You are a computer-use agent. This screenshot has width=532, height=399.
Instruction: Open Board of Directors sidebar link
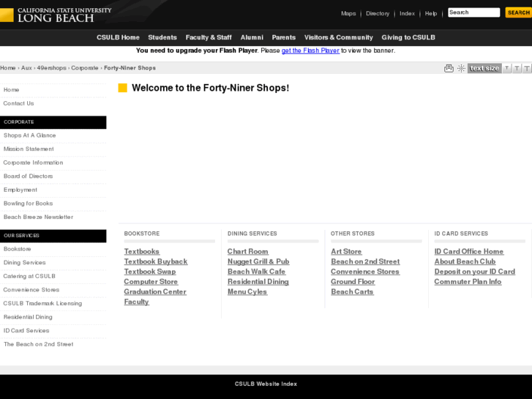(28, 176)
